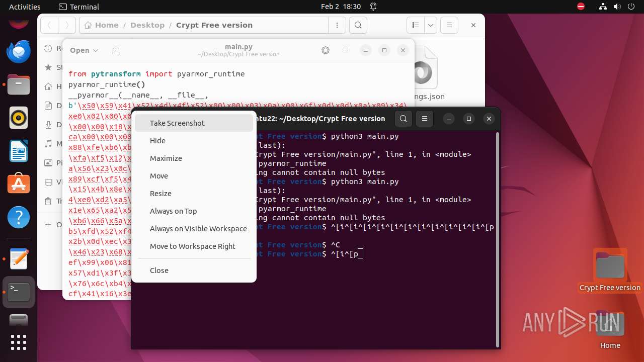Viewport: 644px width, 362px height.
Task: Open Text Editor from the dock
Action: [x=19, y=259]
